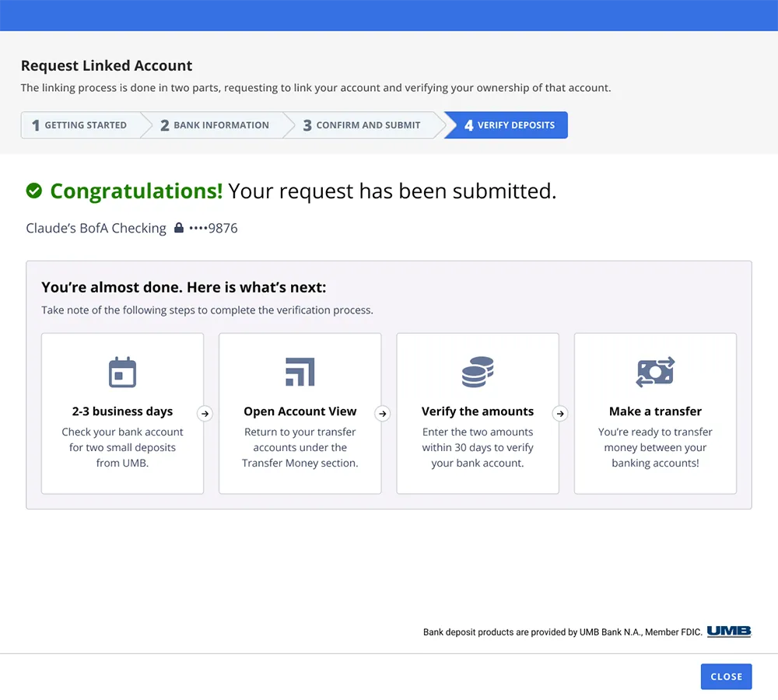
Task: Click the Member FDIC disclosure text
Action: [x=562, y=632]
